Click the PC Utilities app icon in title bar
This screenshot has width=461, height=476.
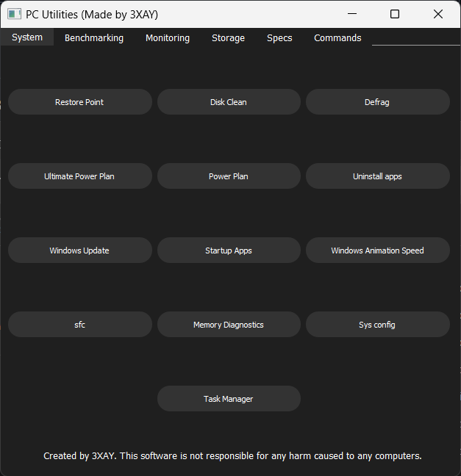[x=14, y=14]
